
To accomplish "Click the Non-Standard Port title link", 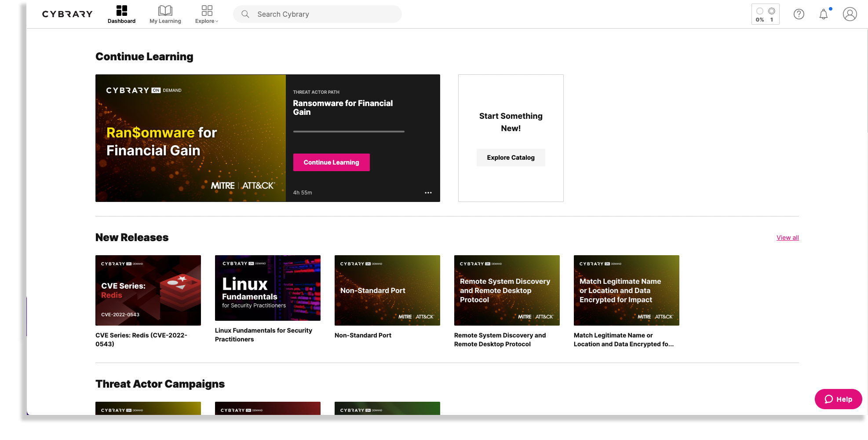I will click(363, 335).
